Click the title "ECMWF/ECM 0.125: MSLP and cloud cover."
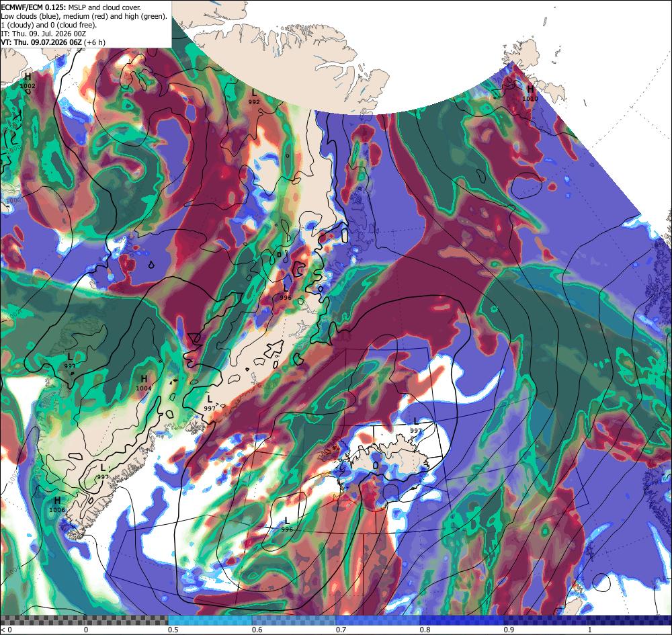 [71, 7]
